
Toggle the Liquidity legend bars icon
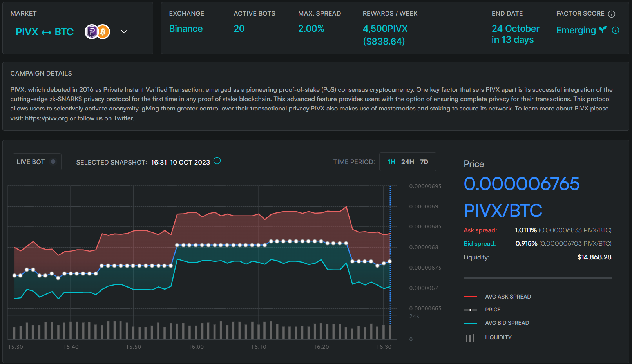click(470, 337)
